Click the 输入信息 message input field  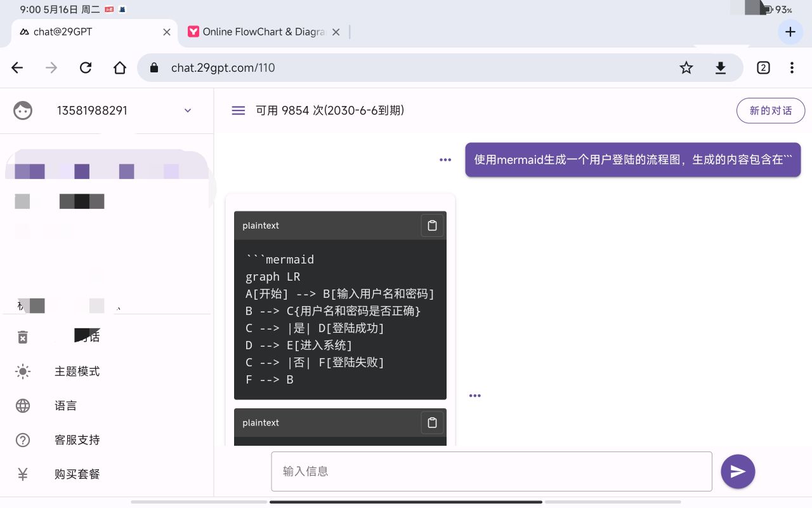coord(492,471)
